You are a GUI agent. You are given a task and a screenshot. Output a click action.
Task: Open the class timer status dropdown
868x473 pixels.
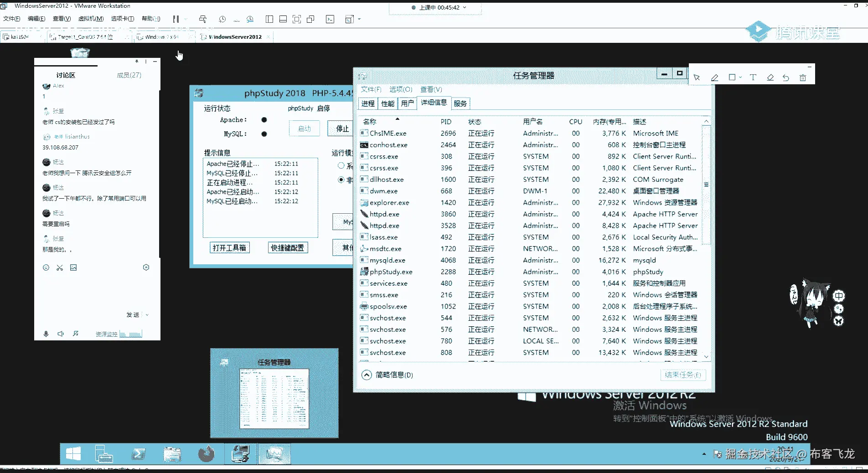[x=465, y=7]
